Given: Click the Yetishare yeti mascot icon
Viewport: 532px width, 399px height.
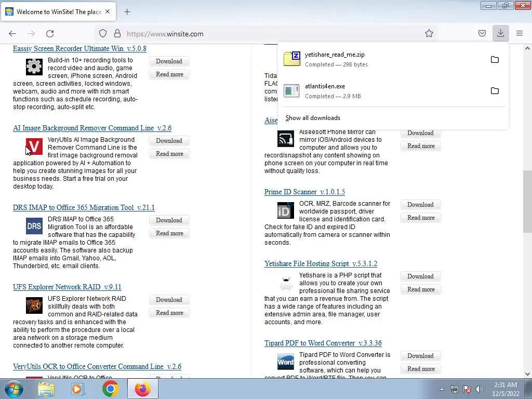Looking at the screenshot, I should tap(286, 282).
